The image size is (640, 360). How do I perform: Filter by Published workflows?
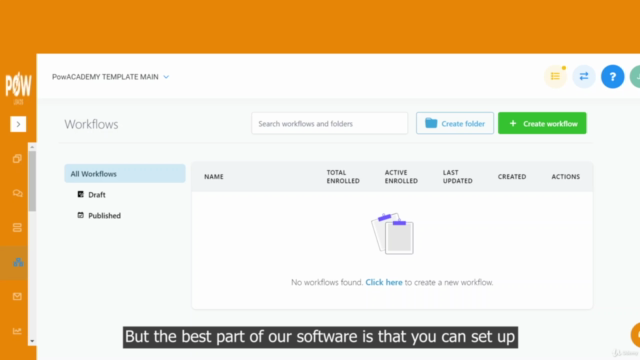(104, 216)
